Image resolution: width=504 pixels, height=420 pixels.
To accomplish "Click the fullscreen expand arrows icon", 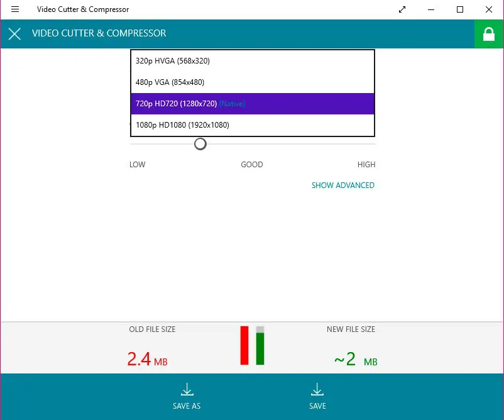I will point(402,9).
